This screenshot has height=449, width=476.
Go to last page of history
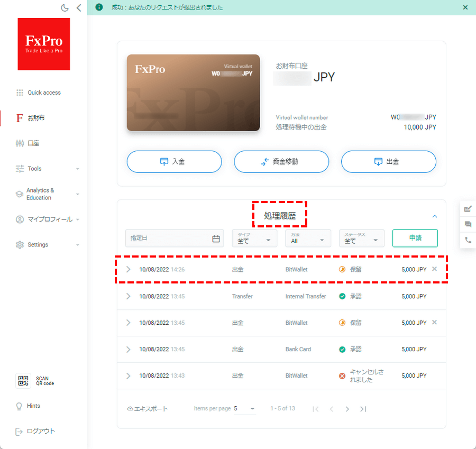point(363,409)
